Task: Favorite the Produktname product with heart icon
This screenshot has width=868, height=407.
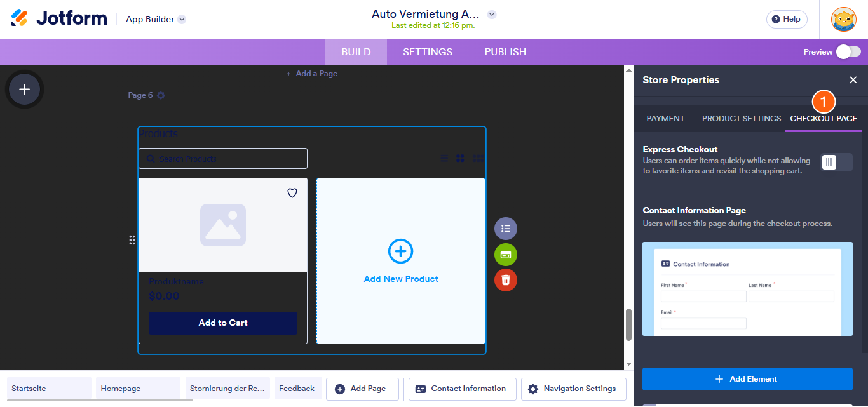Action: point(292,193)
